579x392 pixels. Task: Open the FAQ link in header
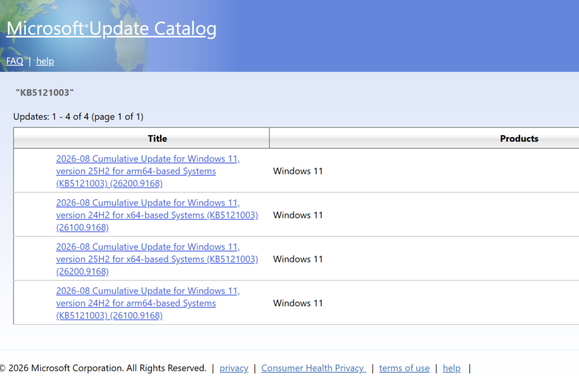[x=15, y=61]
